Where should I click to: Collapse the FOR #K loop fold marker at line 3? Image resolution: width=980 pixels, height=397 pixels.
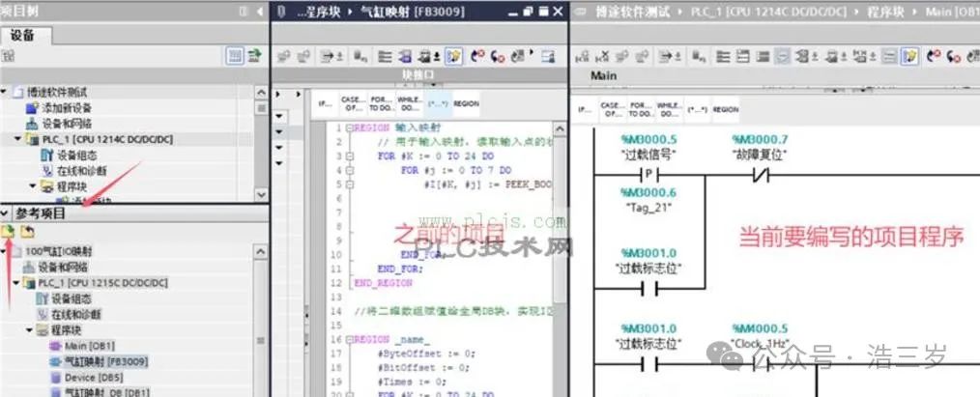349,156
